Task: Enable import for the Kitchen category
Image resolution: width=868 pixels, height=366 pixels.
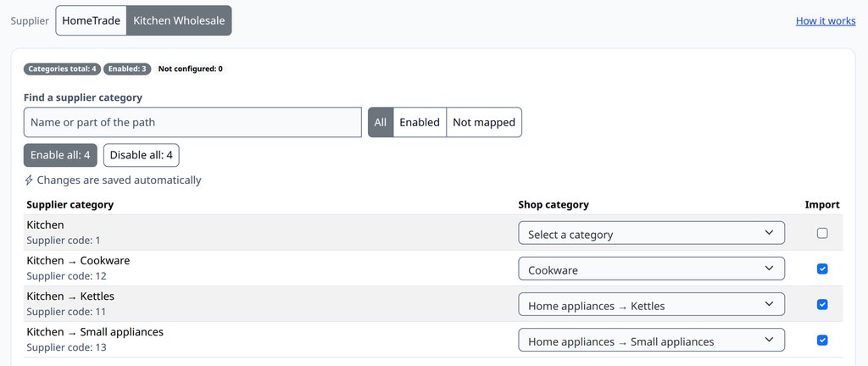Action: 822,233
